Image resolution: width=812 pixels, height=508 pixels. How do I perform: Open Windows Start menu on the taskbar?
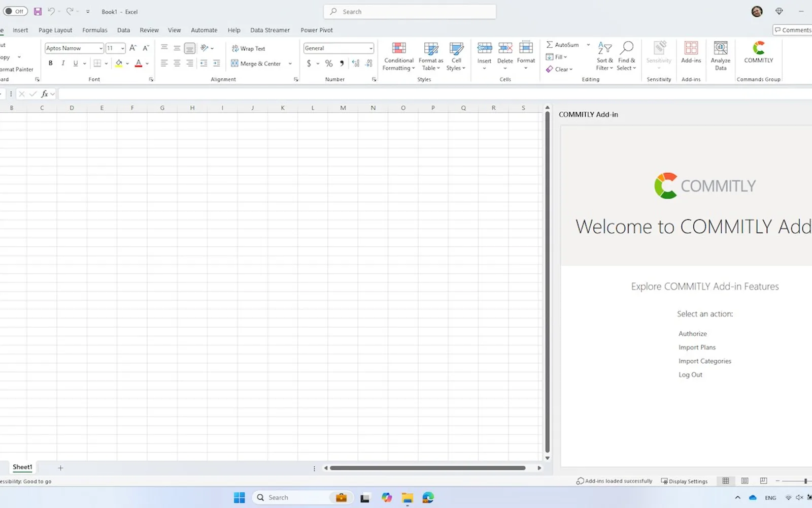click(x=239, y=497)
